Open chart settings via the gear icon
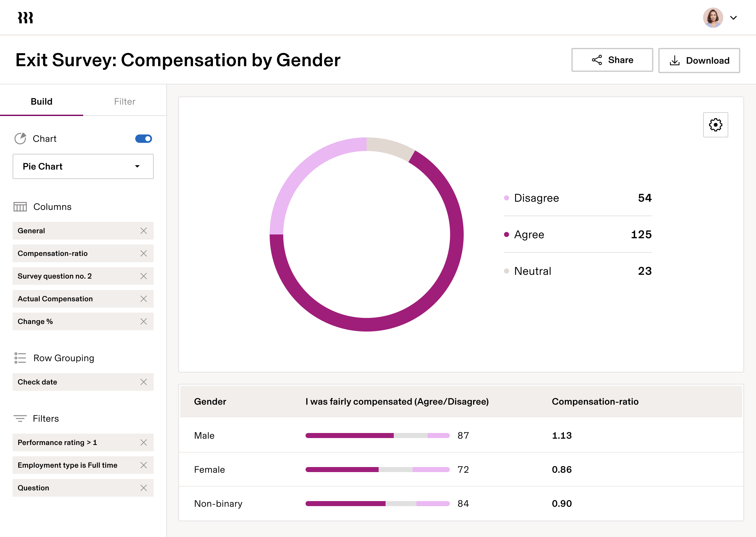Screen dimensions: 756x537 point(715,125)
